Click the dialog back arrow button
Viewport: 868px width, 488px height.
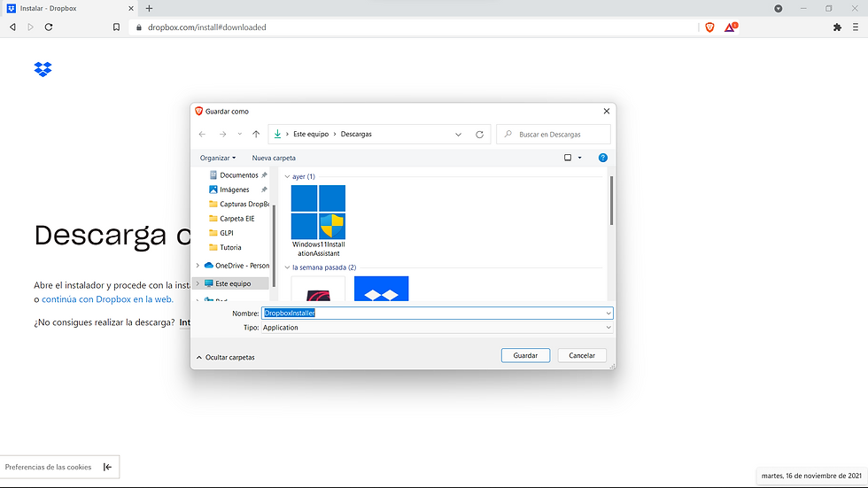(x=202, y=134)
